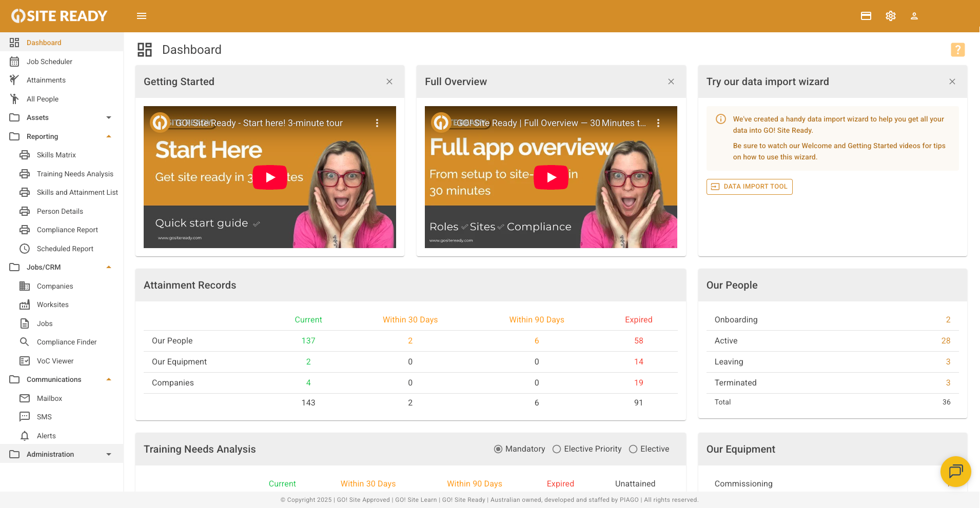Click the Compliance Report printer icon
The height and width of the screenshot is (508, 980).
pyautogui.click(x=25, y=230)
